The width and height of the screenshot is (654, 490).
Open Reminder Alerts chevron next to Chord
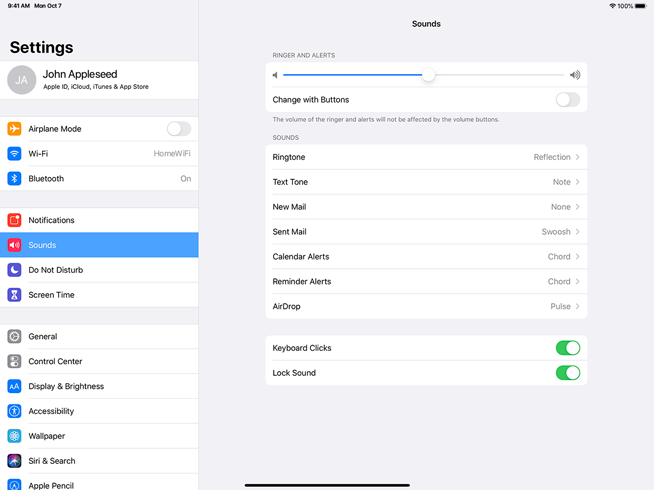point(578,281)
